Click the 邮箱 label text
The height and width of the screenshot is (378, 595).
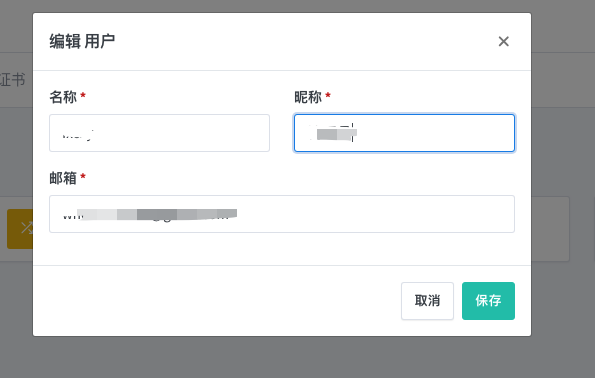coord(63,178)
